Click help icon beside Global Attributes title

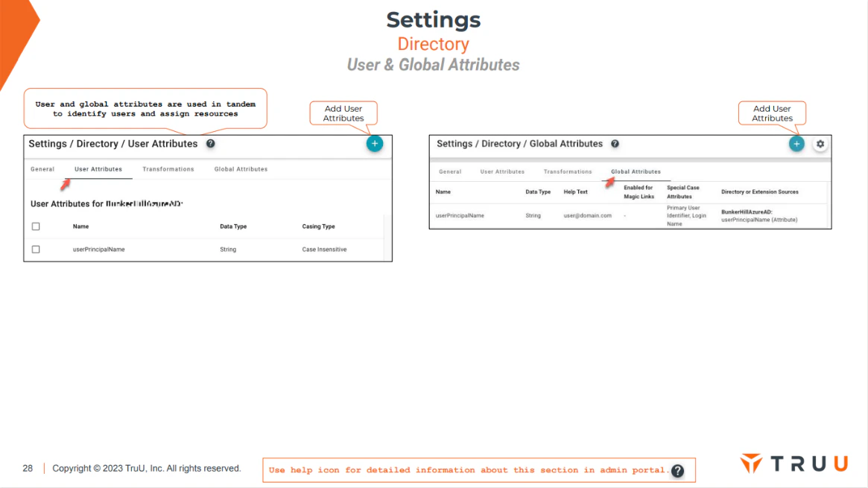[615, 144]
